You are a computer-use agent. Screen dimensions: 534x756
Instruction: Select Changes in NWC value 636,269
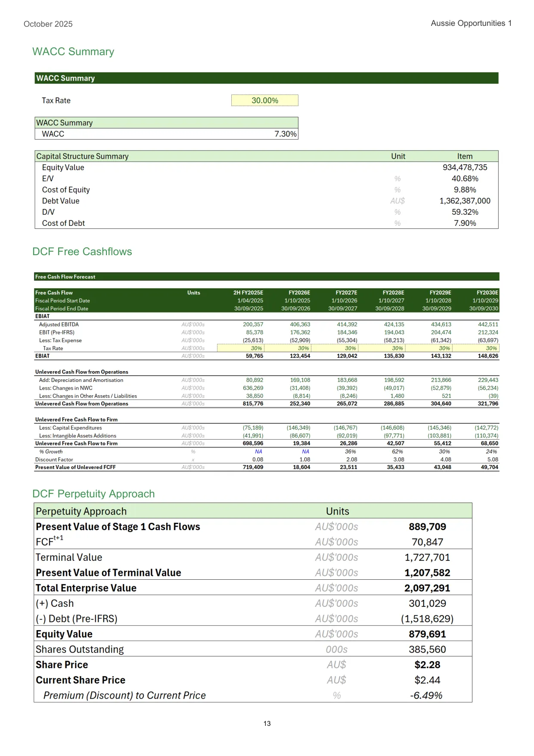253,388
